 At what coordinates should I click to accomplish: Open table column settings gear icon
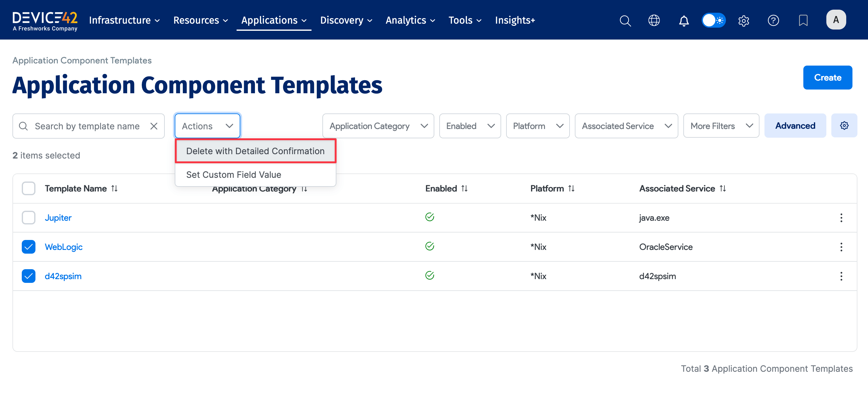(844, 126)
